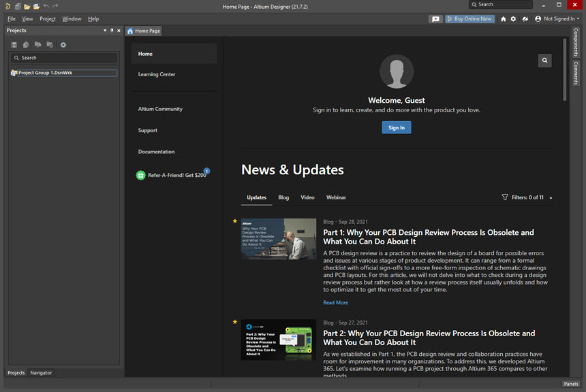Click the Altium logo in title bar

(x=7, y=6)
